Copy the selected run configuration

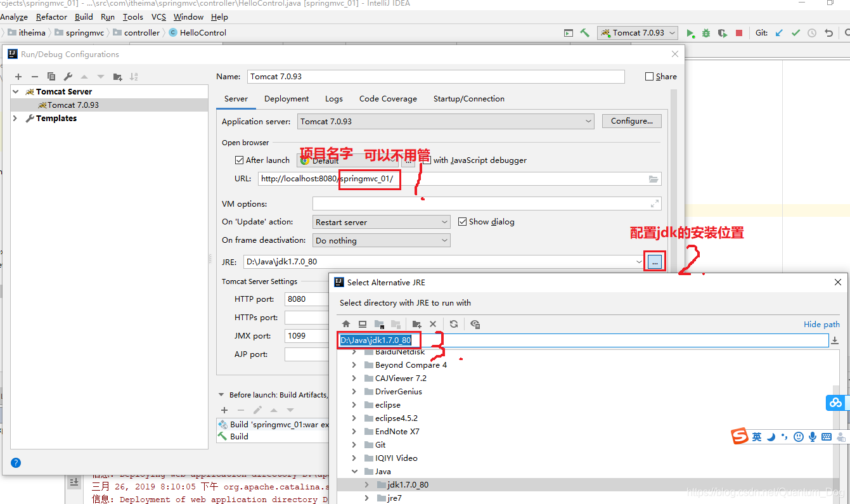[x=51, y=77]
